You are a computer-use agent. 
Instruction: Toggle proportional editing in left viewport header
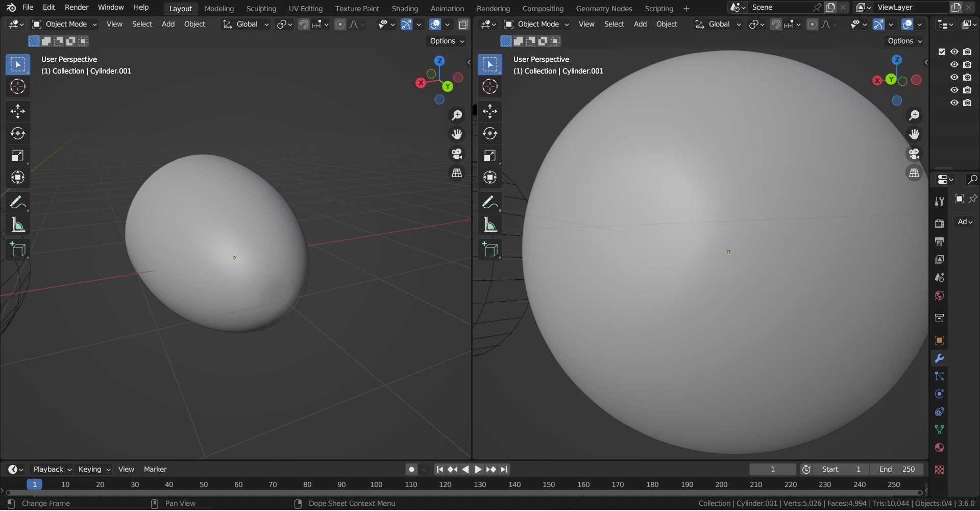tap(340, 24)
